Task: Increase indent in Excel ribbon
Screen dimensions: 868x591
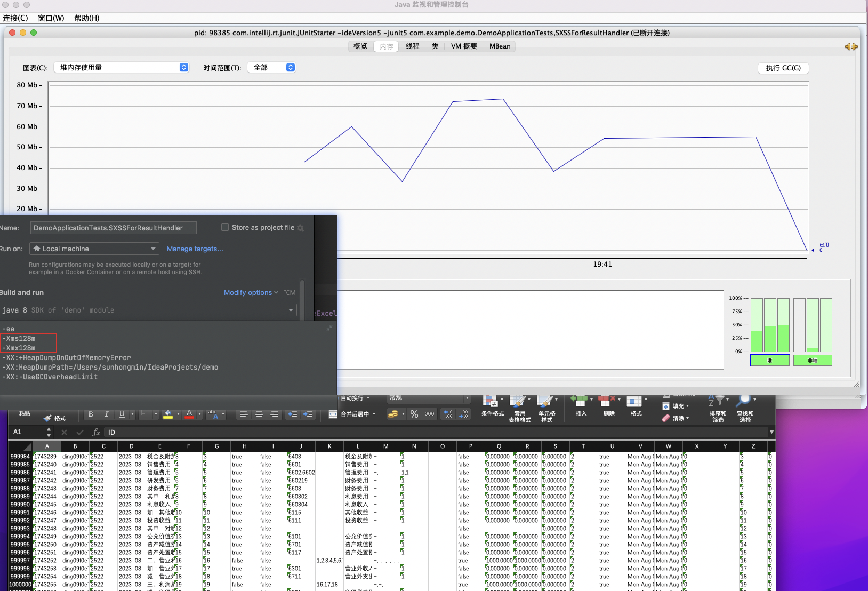Action: 308,414
